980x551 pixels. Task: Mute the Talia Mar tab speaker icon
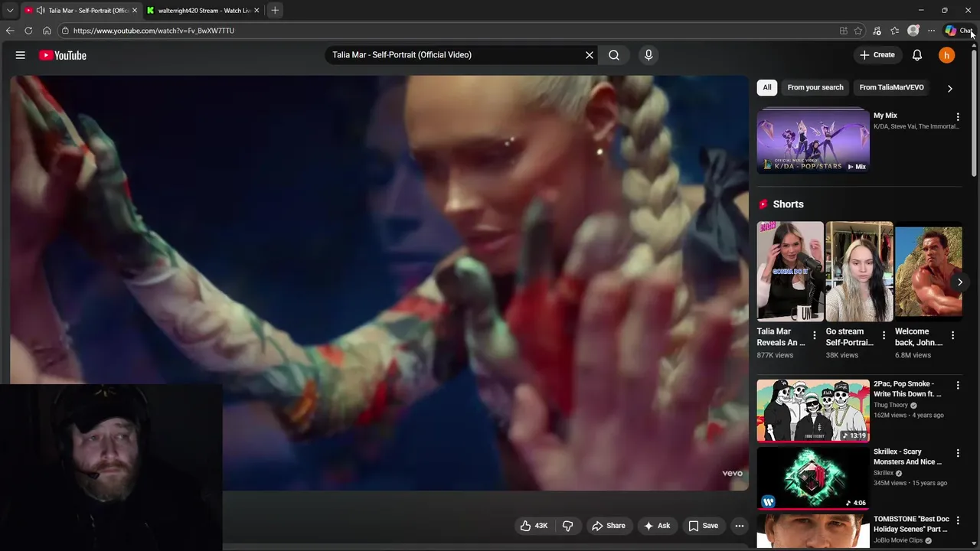pos(41,10)
